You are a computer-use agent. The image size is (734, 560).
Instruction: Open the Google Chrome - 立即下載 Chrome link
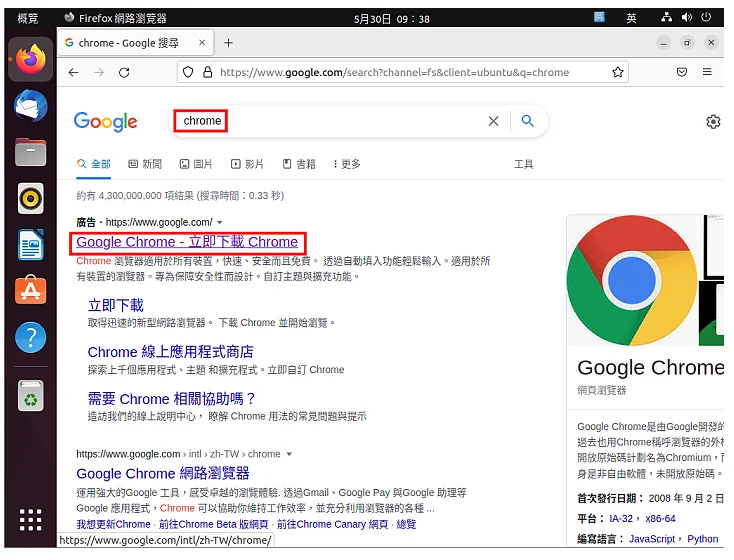(187, 242)
